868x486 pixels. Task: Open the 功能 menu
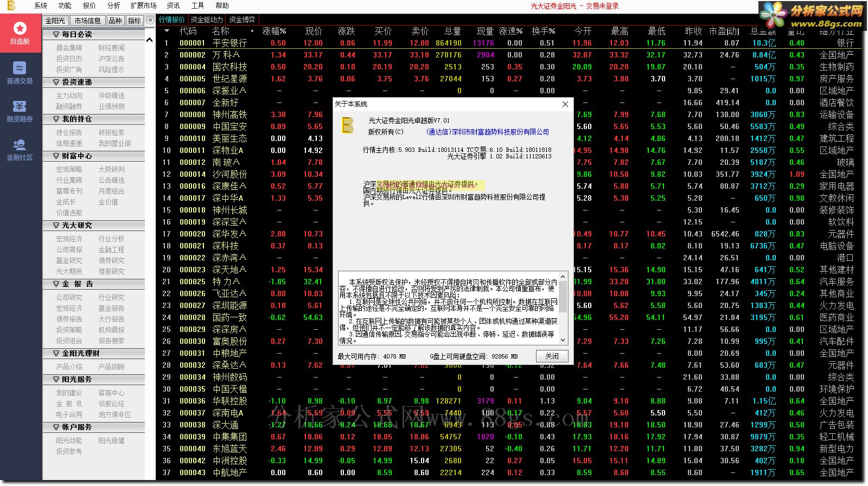click(65, 5)
